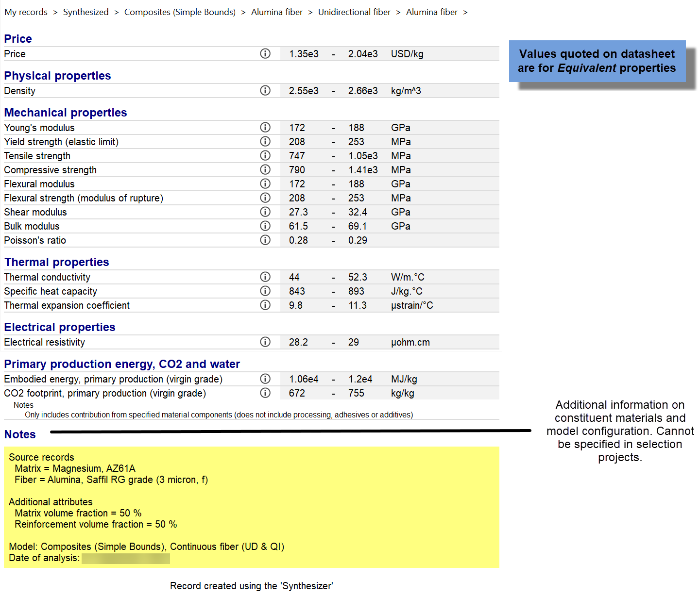Open the Synthesized breadcrumb
The width and height of the screenshot is (700, 598).
[86, 12]
